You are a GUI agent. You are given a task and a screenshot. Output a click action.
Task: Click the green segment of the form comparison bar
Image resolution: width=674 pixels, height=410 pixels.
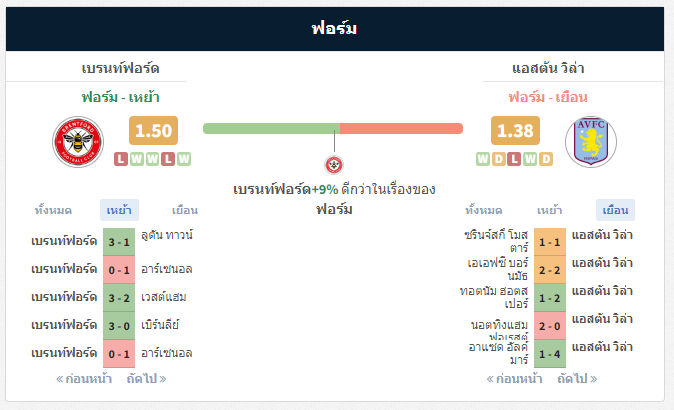[x=271, y=129]
